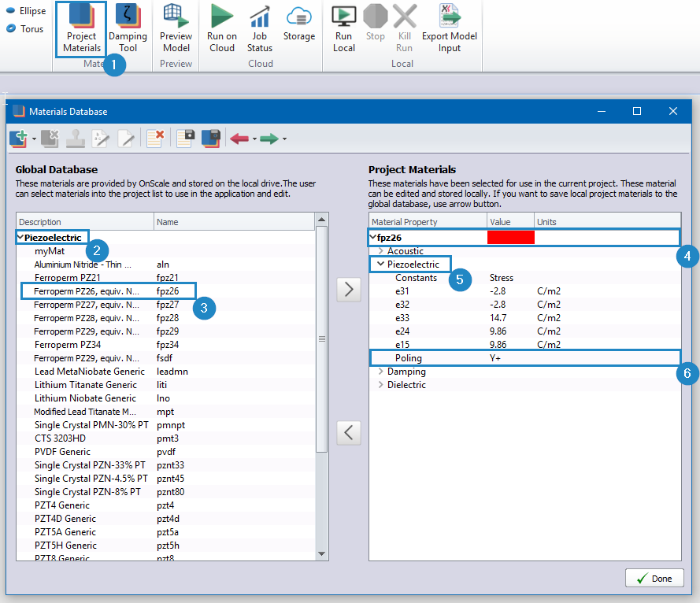Click the Stop run icon
Image resolution: width=700 pixels, height=603 pixels.
pyautogui.click(x=376, y=23)
